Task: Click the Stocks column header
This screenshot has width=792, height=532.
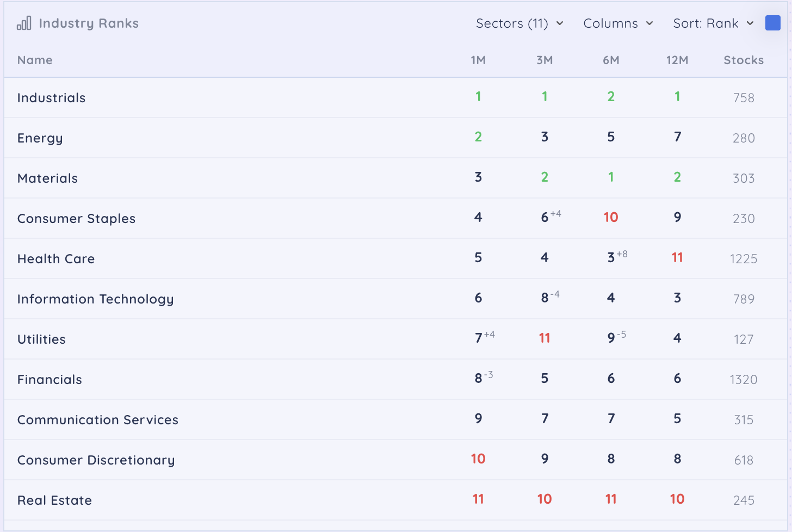Action: pos(743,60)
